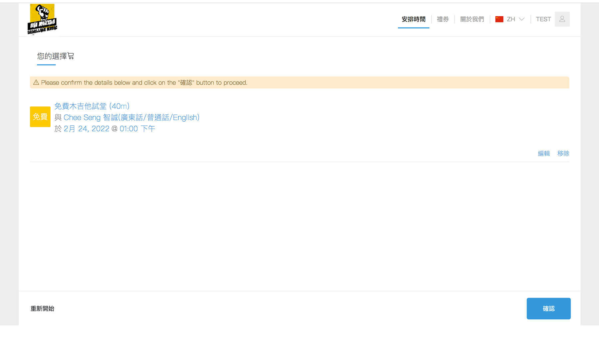Screen dimensions: 599x364
Task: Open the user profile avatar icon
Action: (562, 19)
